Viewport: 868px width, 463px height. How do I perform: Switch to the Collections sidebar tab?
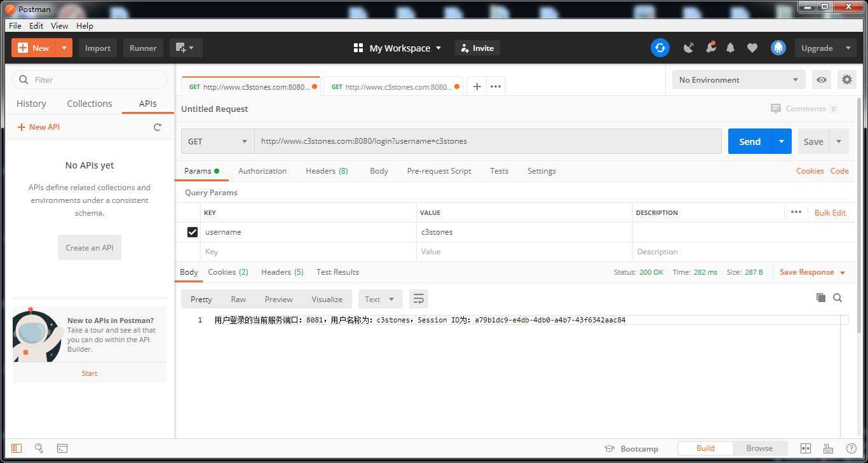90,104
